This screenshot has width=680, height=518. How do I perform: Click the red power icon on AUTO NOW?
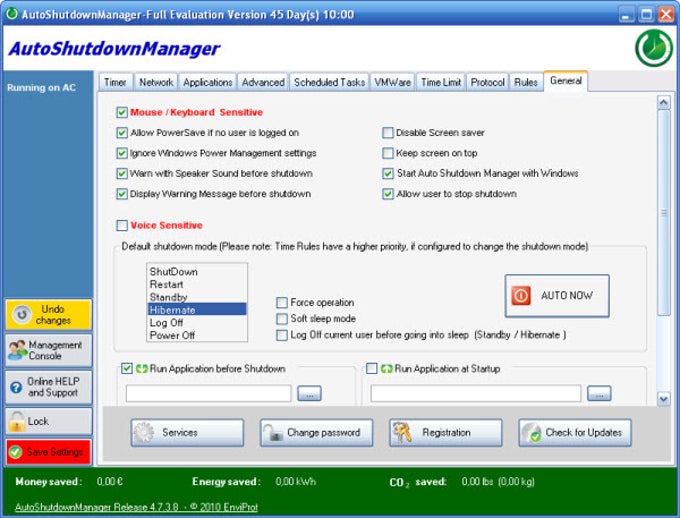coord(521,295)
